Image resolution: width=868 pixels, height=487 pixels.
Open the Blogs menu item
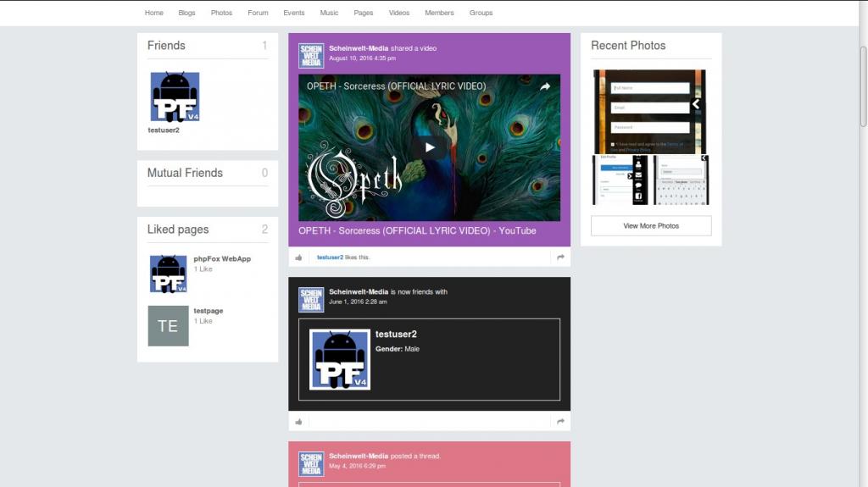coord(186,13)
